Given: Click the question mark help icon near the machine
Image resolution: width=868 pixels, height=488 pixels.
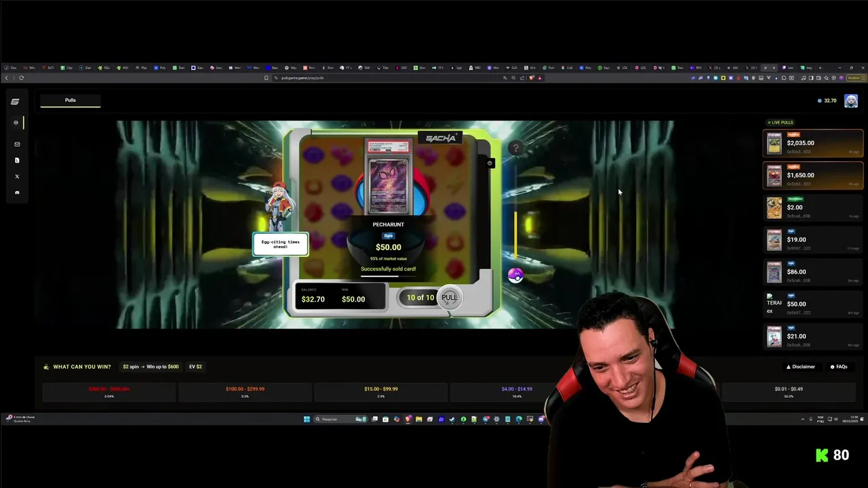Looking at the screenshot, I should [x=515, y=148].
